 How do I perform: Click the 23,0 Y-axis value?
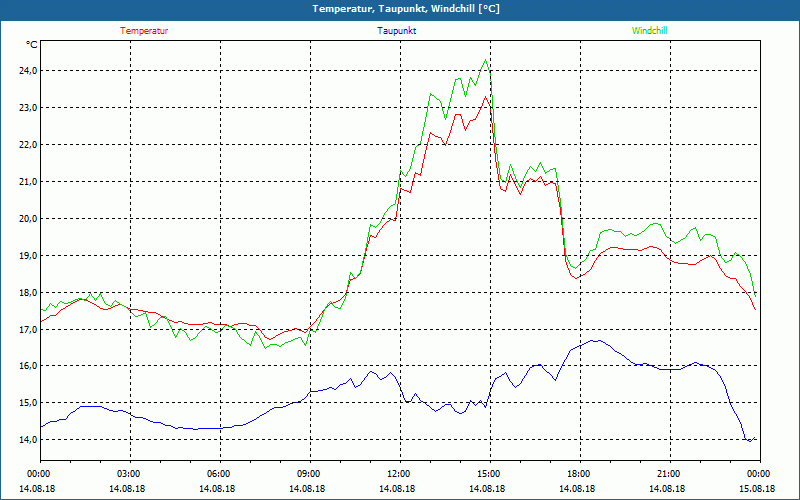(28, 108)
